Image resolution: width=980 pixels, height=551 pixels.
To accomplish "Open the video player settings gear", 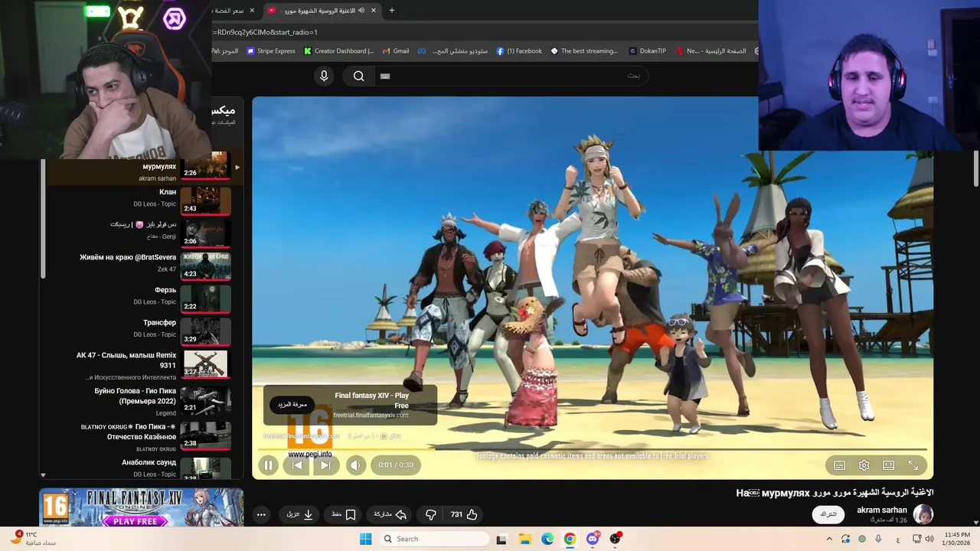I will tap(864, 465).
